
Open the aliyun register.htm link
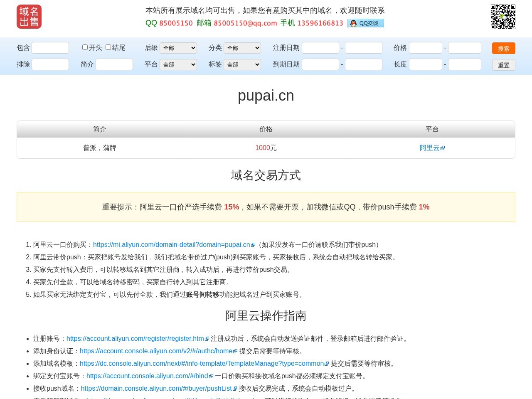135,339
